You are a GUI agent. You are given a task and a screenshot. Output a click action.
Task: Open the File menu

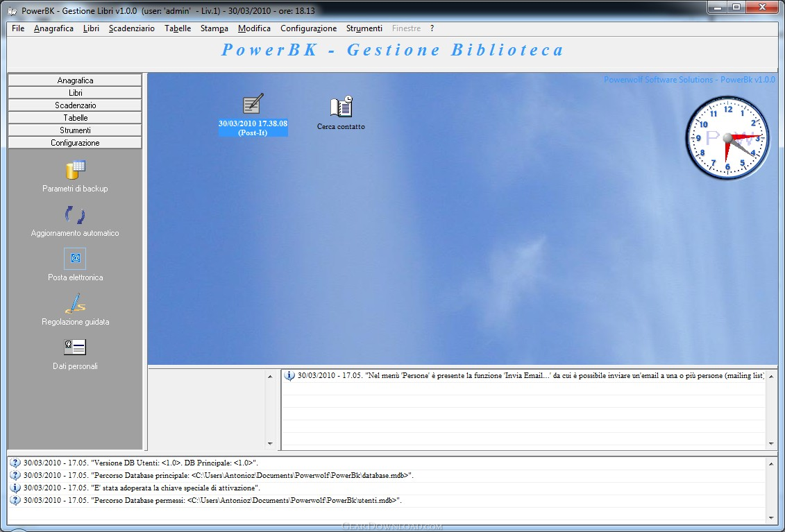(18, 28)
